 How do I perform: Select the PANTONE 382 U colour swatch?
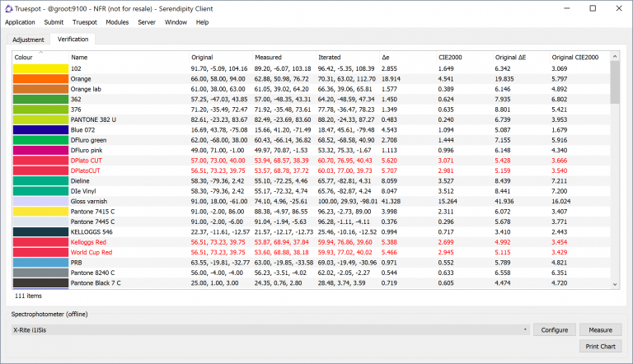click(x=40, y=119)
